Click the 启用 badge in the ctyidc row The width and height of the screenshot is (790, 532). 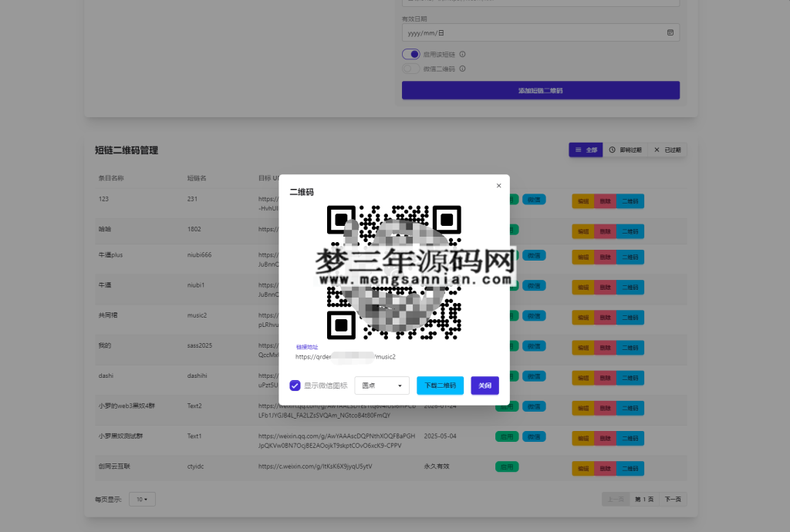pyautogui.click(x=507, y=467)
